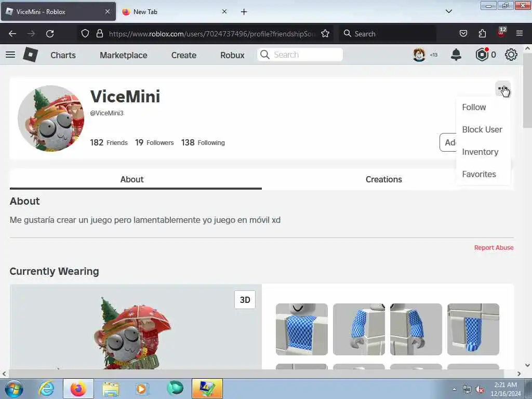Screen dimensions: 532x399
Task: Toggle the 3D avatar view button
Action: [245, 300]
